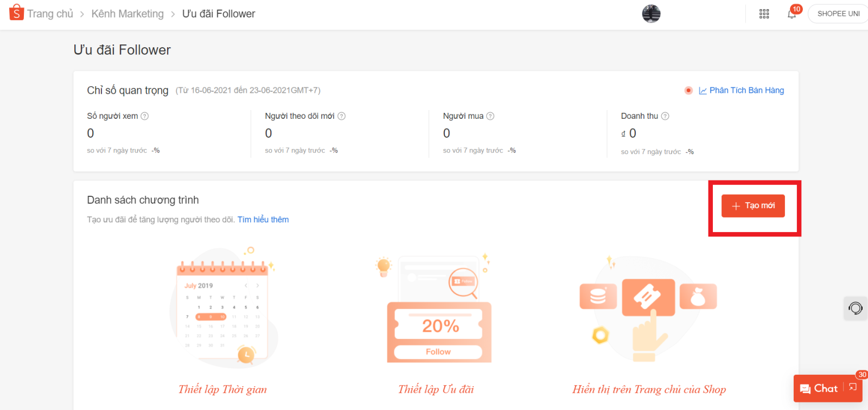Click the Shopee logo icon
868x410 pixels.
tap(16, 12)
